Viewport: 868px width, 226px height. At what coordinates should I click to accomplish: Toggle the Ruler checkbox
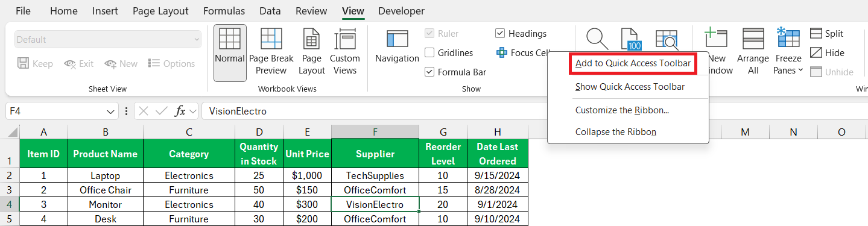429,34
